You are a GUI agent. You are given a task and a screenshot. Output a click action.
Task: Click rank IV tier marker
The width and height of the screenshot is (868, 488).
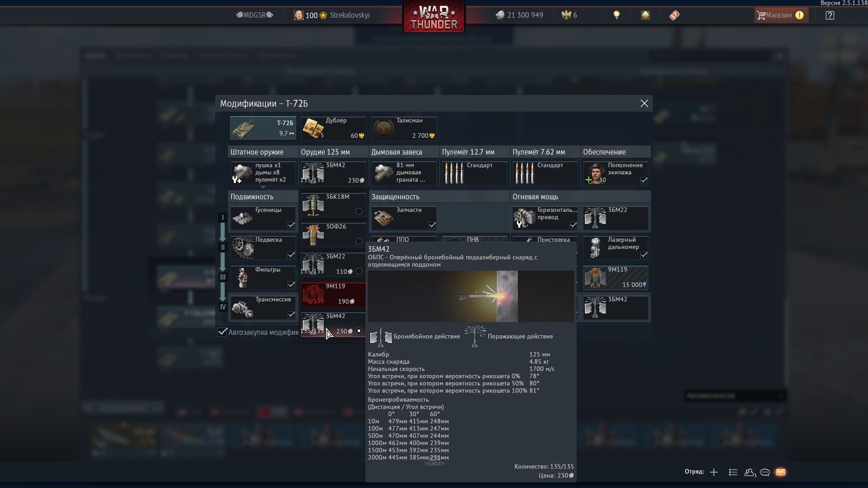pyautogui.click(x=223, y=307)
